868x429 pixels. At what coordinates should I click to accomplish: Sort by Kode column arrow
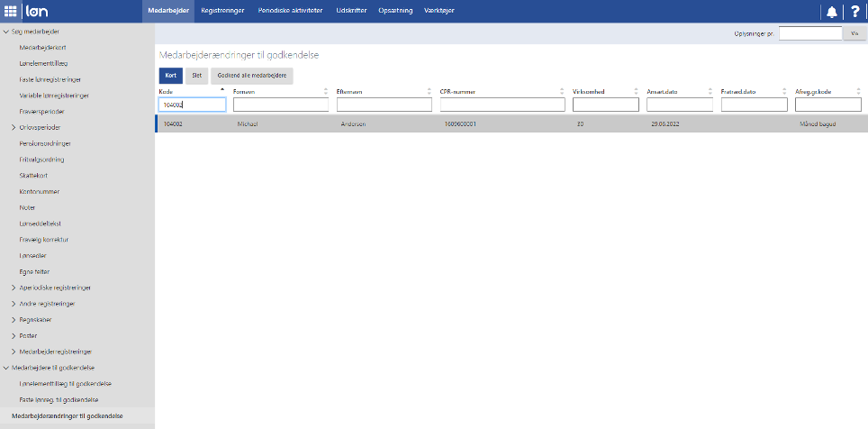tap(222, 90)
